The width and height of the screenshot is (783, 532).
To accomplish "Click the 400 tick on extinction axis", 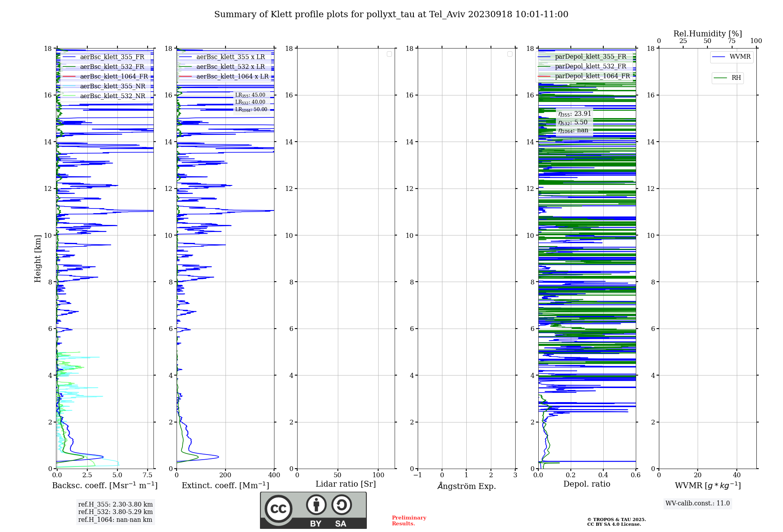I will (x=274, y=475).
